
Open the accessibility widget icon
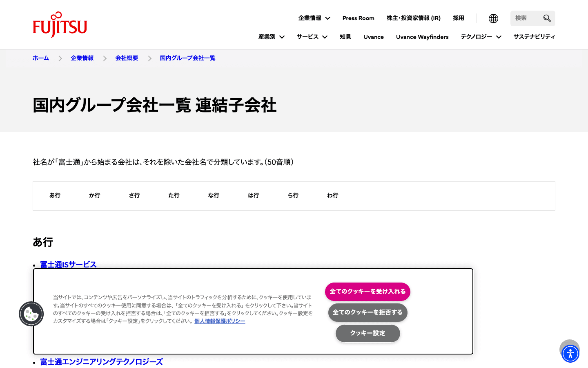(570, 354)
